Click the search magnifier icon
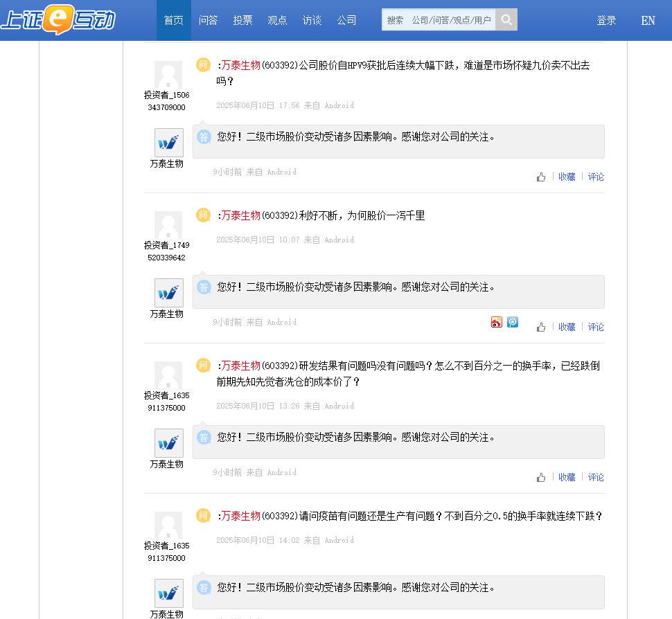 click(506, 19)
